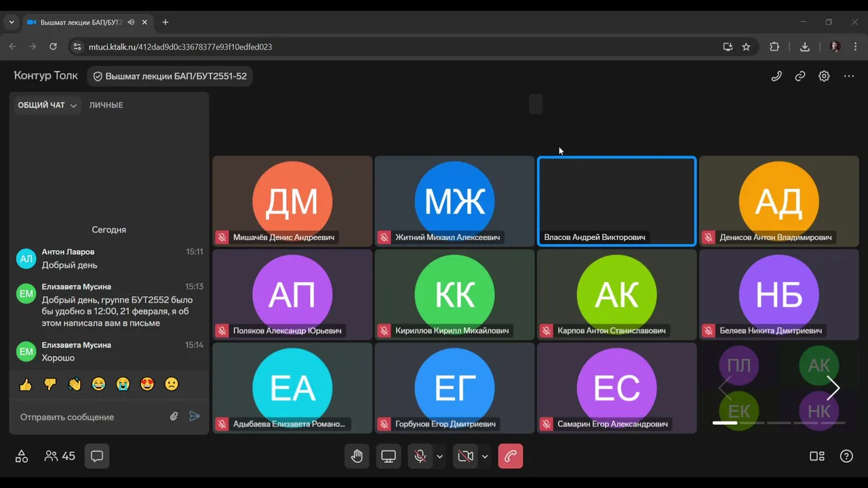Click the Елизавета Мусина 15:13 message name
Screen dimensions: 868x488
pos(76,287)
